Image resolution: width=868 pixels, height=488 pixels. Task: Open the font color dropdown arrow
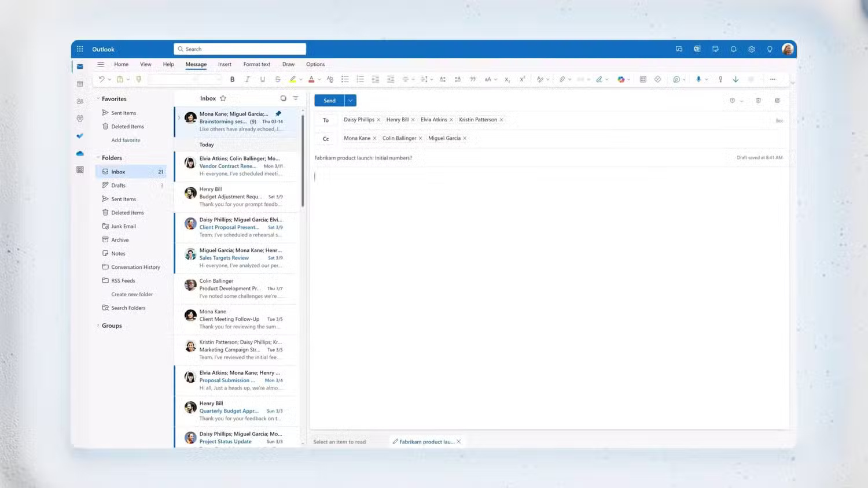(x=318, y=79)
